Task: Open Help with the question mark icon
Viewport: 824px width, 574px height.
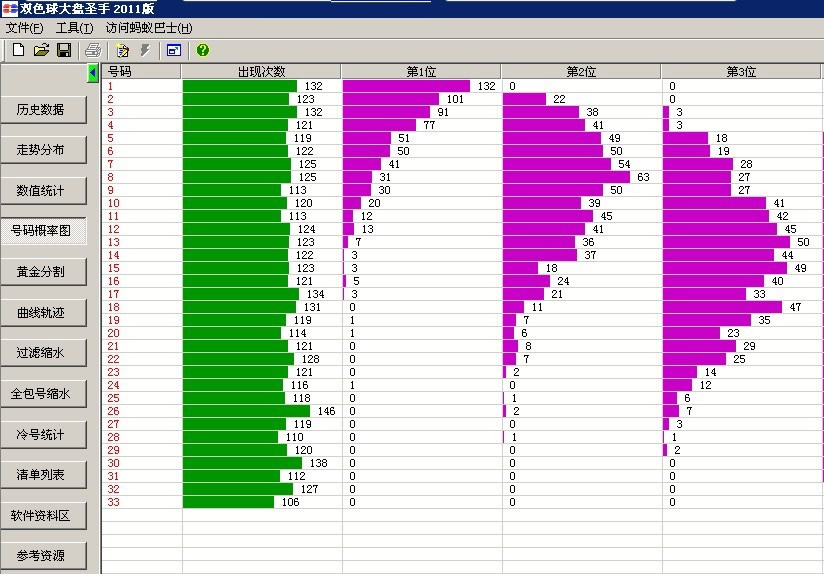Action: (203, 50)
